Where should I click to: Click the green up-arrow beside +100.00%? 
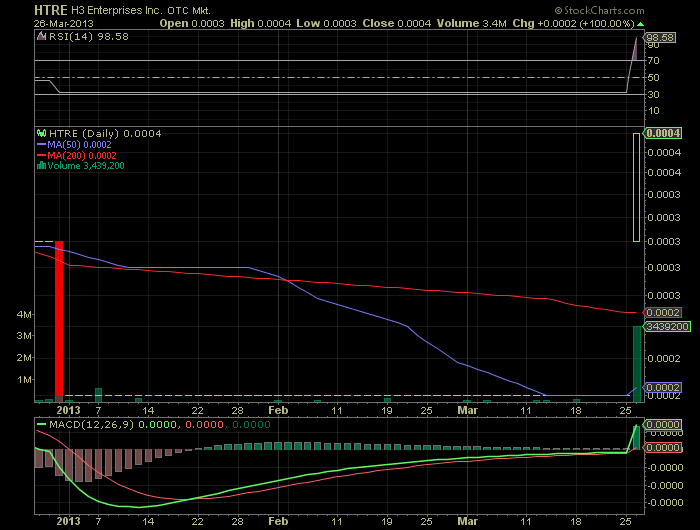click(x=641, y=24)
